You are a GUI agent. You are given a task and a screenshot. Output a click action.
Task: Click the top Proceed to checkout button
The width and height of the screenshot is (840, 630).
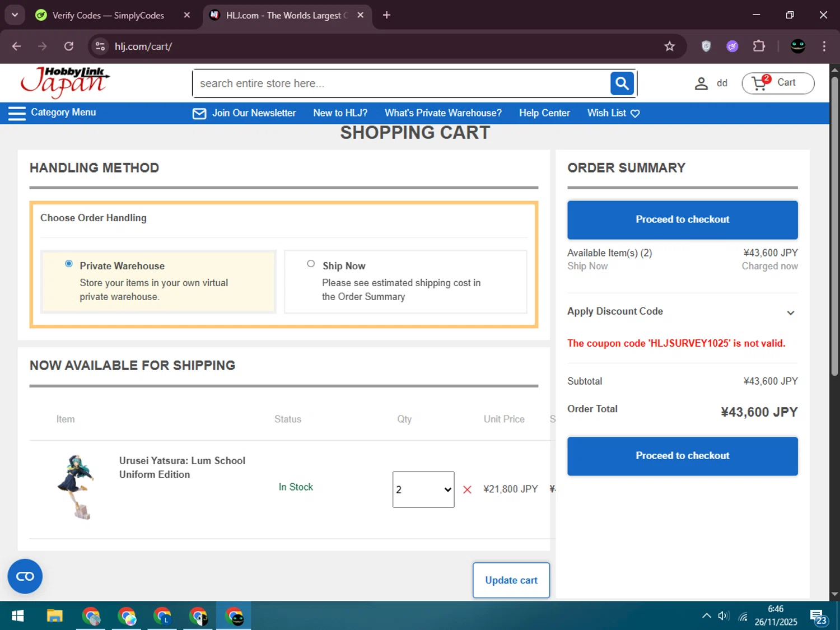pos(682,220)
